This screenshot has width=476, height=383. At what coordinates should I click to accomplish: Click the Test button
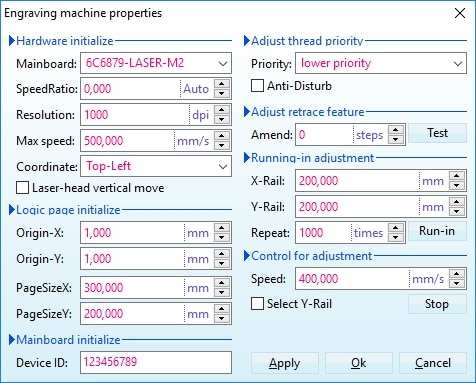pos(437,133)
